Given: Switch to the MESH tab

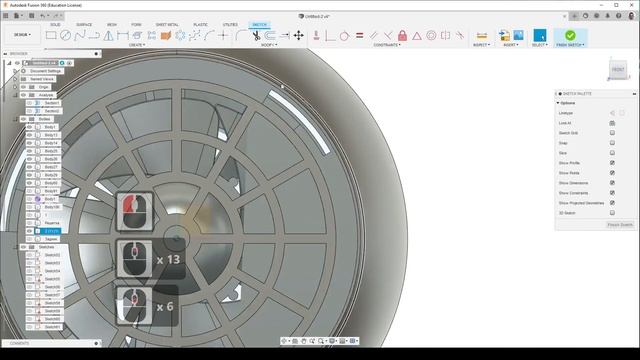Looking at the screenshot, I should [x=111, y=24].
